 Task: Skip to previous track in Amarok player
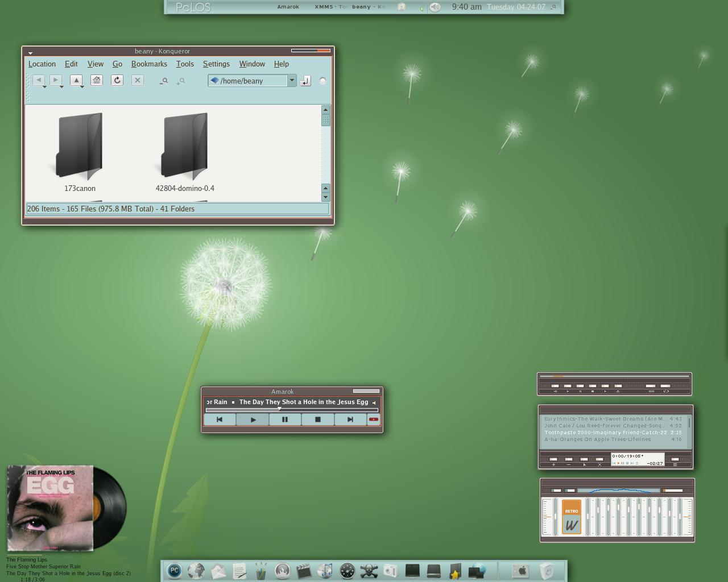pyautogui.click(x=220, y=419)
